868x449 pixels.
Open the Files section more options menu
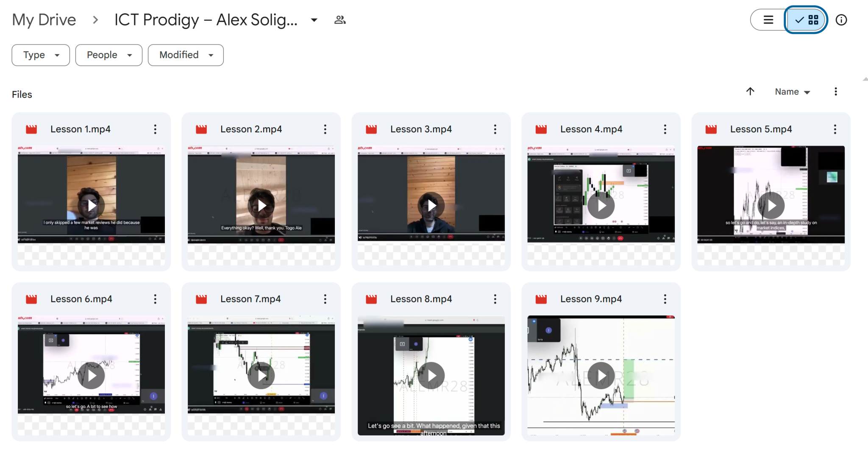coord(835,92)
